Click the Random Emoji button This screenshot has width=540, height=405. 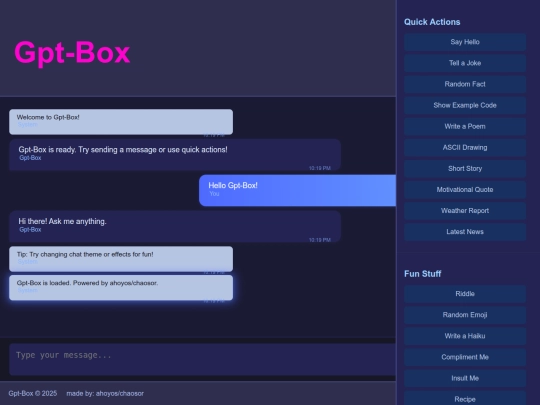pyautogui.click(x=465, y=315)
